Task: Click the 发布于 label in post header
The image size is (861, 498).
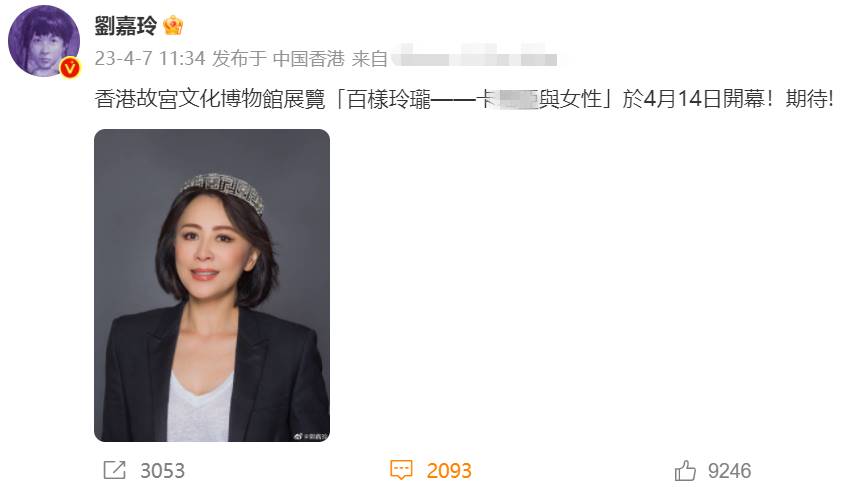Action: [x=239, y=58]
